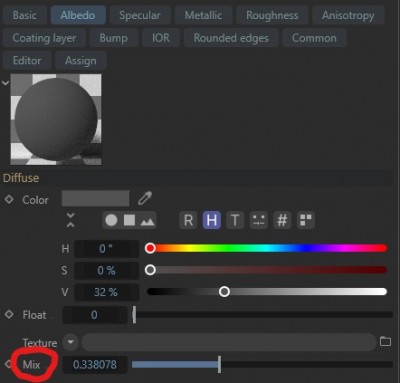Open the color swatches icon
Screen dimensions: 400x383
coord(305,220)
